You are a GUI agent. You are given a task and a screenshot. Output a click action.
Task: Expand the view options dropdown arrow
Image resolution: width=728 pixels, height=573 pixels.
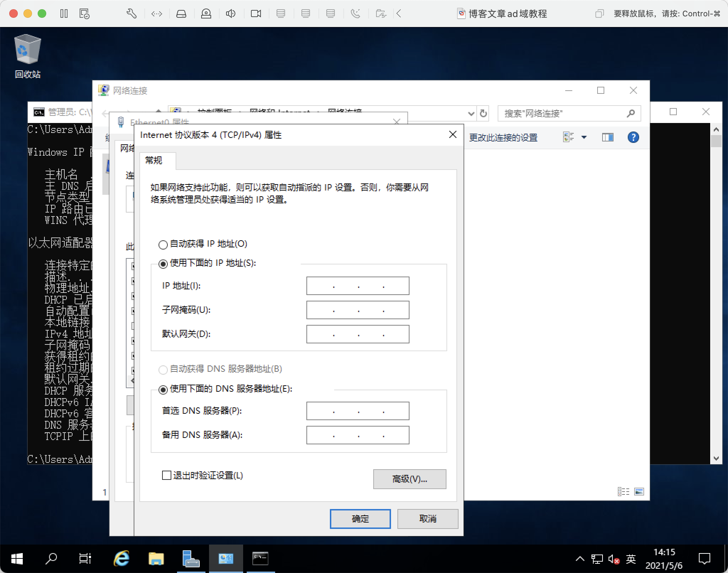point(584,137)
